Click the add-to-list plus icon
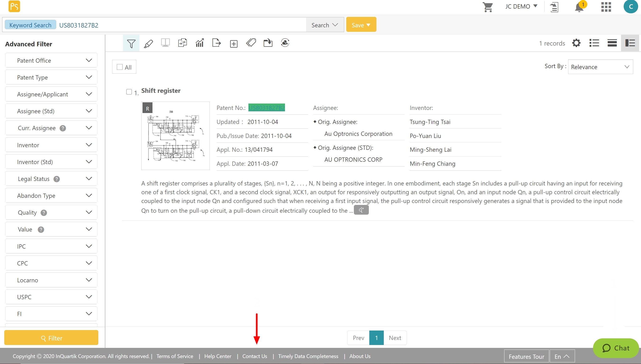The image size is (641, 364). [x=234, y=44]
